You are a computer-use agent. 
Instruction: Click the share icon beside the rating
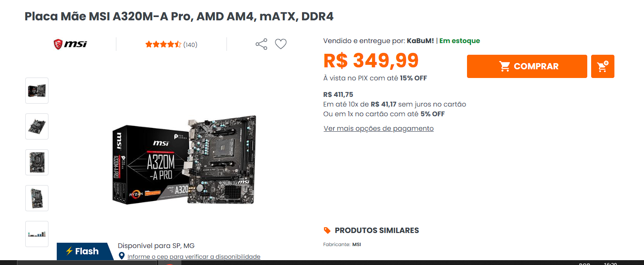(x=261, y=44)
